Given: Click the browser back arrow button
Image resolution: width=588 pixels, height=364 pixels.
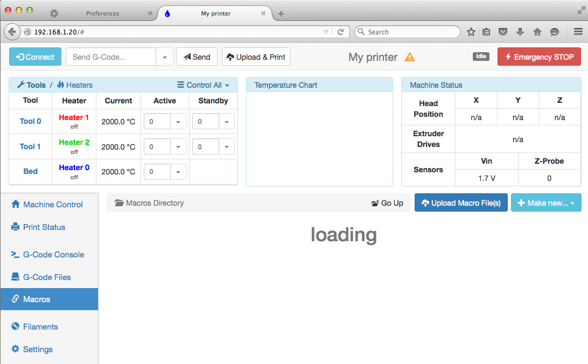Looking at the screenshot, I should pos(12,32).
